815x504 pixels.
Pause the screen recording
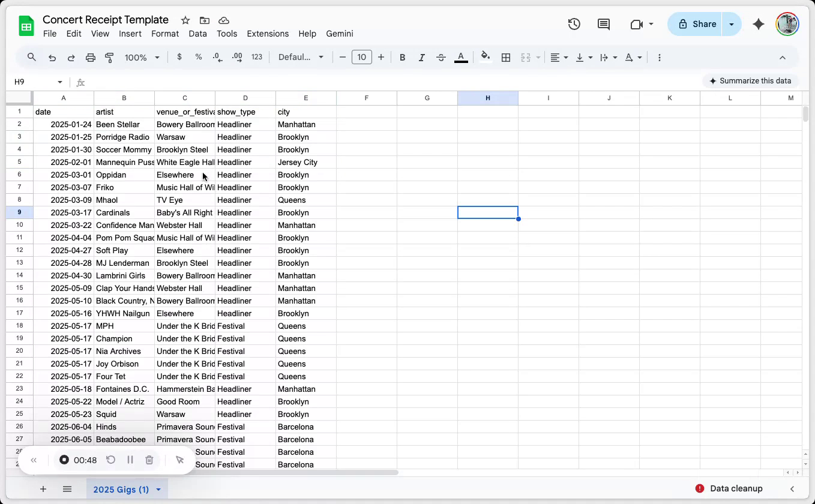tap(130, 460)
